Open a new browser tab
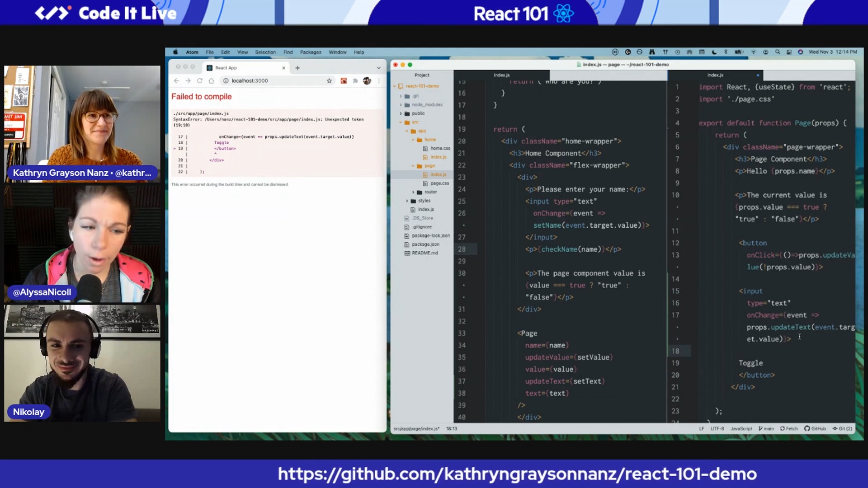868x488 pixels. [297, 68]
